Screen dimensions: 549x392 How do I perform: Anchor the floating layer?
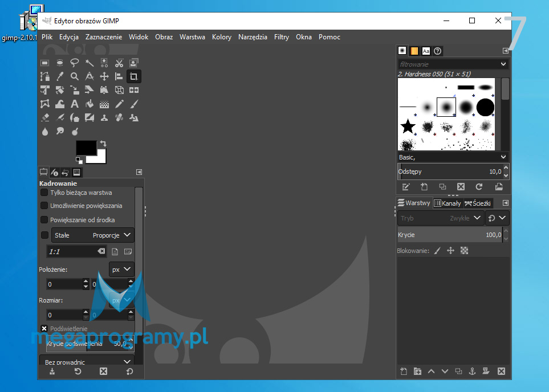pos(472,371)
